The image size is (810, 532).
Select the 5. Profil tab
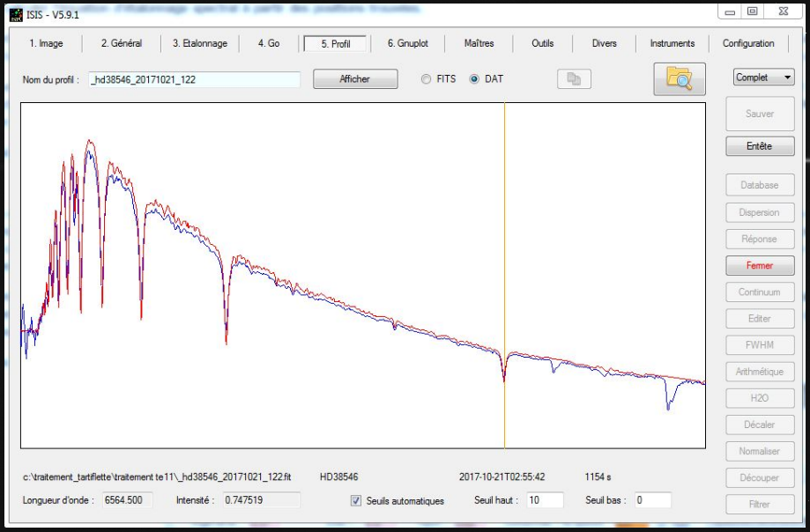click(x=336, y=44)
